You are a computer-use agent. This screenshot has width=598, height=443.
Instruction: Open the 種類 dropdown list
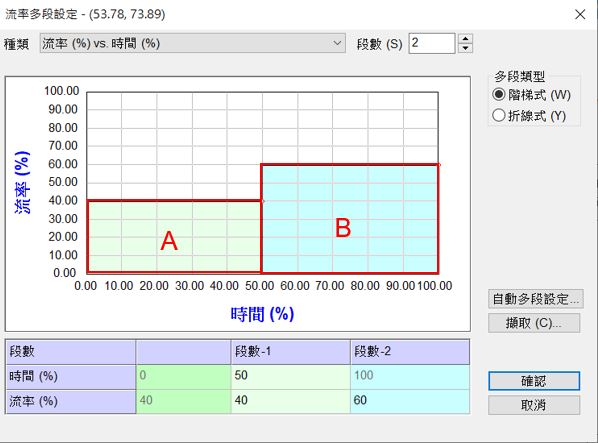click(x=193, y=43)
